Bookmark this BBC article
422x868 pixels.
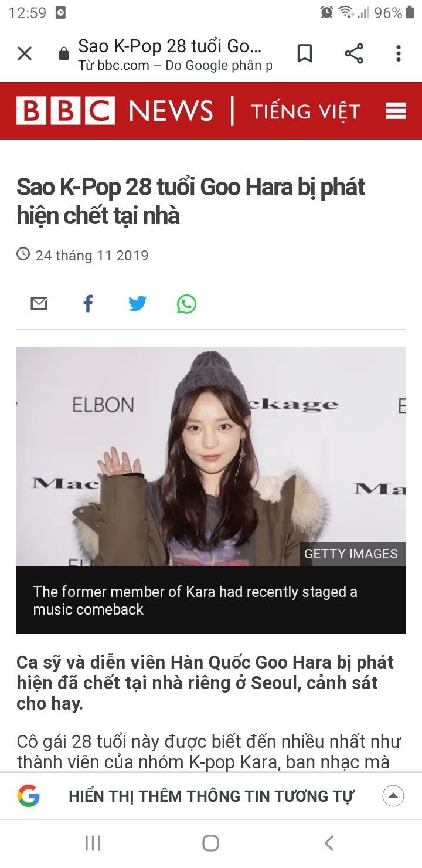coord(304,53)
